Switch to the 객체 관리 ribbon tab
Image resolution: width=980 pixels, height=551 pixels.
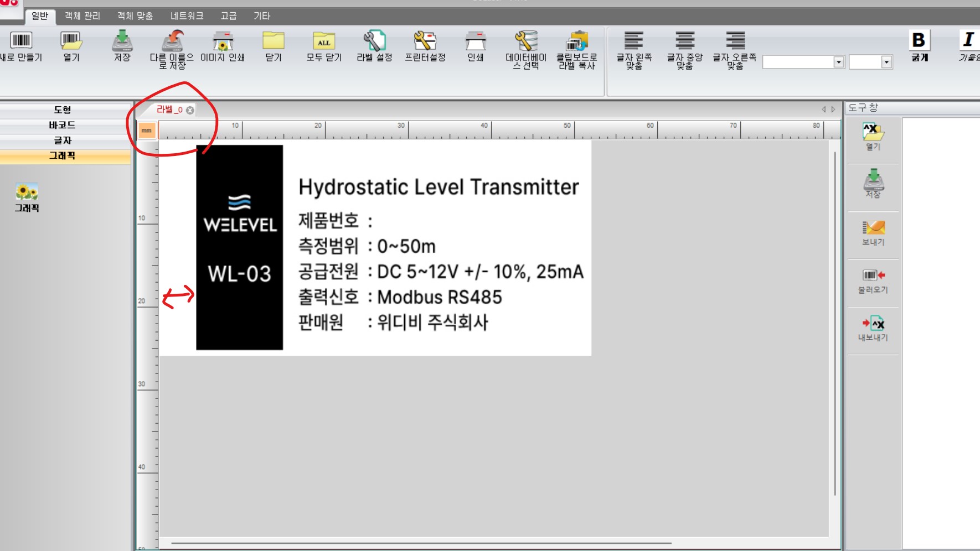pyautogui.click(x=82, y=16)
